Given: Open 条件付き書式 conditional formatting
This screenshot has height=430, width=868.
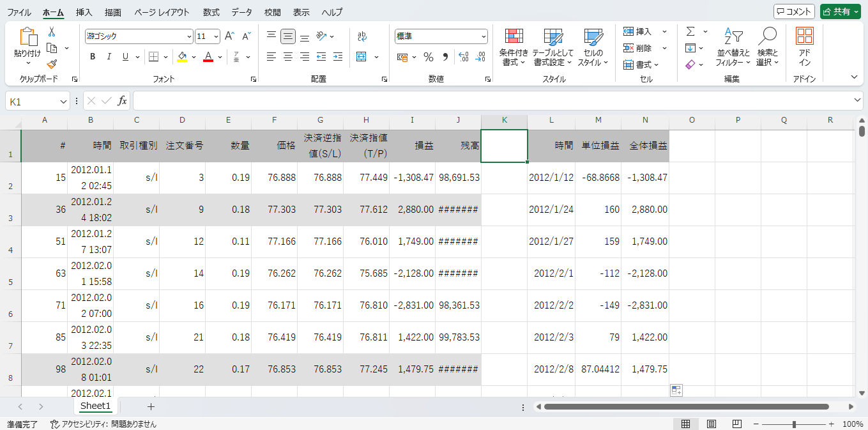Looking at the screenshot, I should click(514, 48).
